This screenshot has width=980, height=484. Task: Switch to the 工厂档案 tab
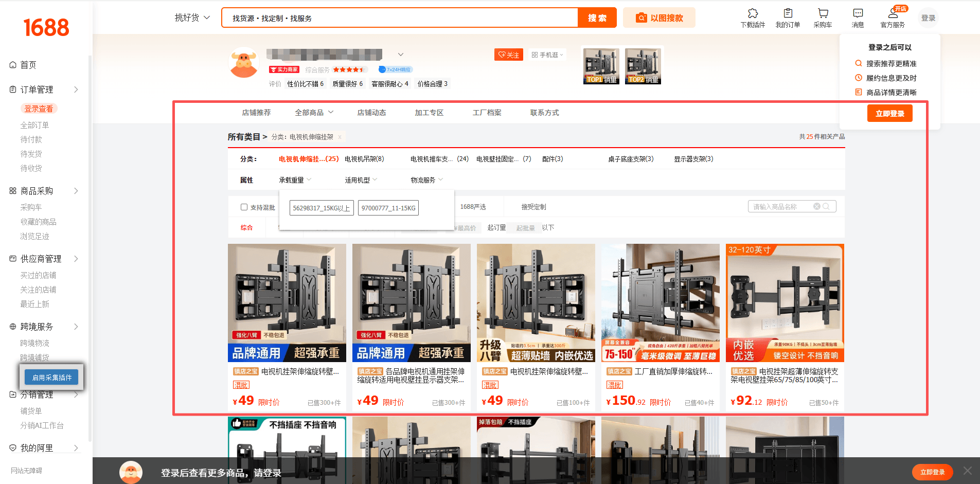[487, 113]
